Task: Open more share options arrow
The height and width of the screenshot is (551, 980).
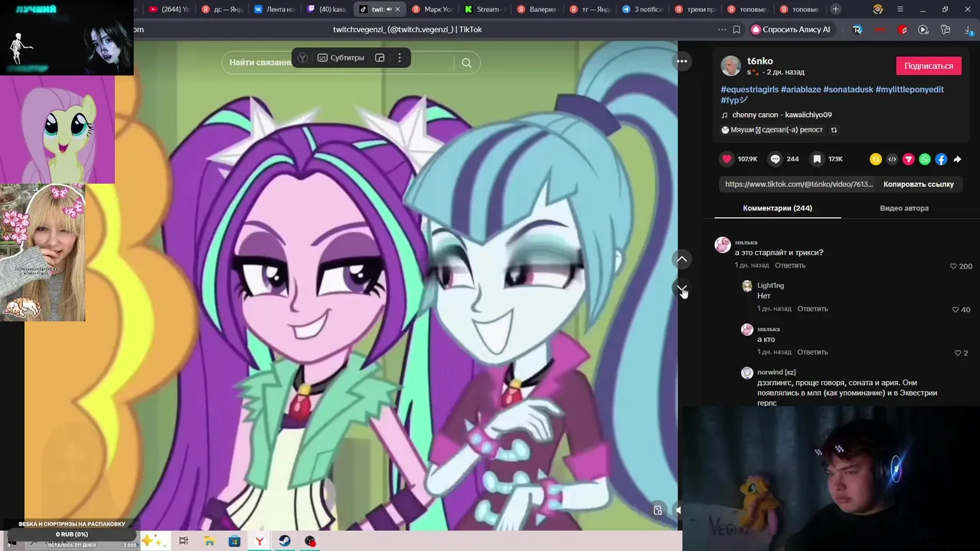Action: pos(957,159)
